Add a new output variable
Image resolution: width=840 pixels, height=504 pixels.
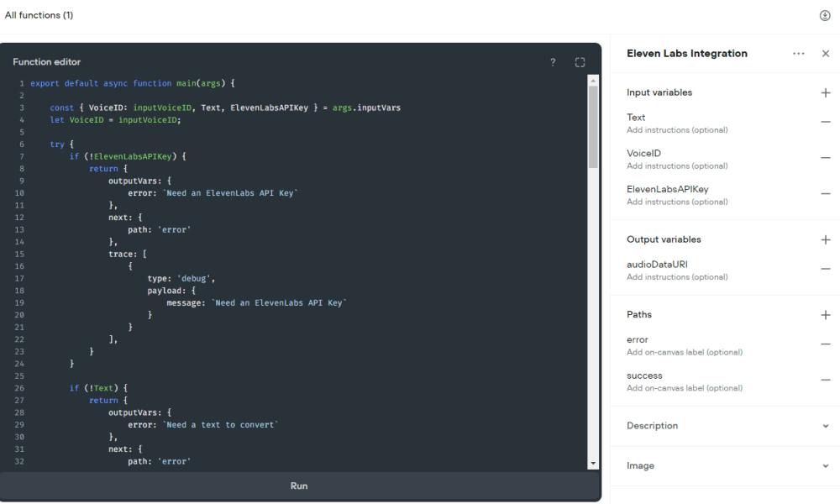coord(826,240)
